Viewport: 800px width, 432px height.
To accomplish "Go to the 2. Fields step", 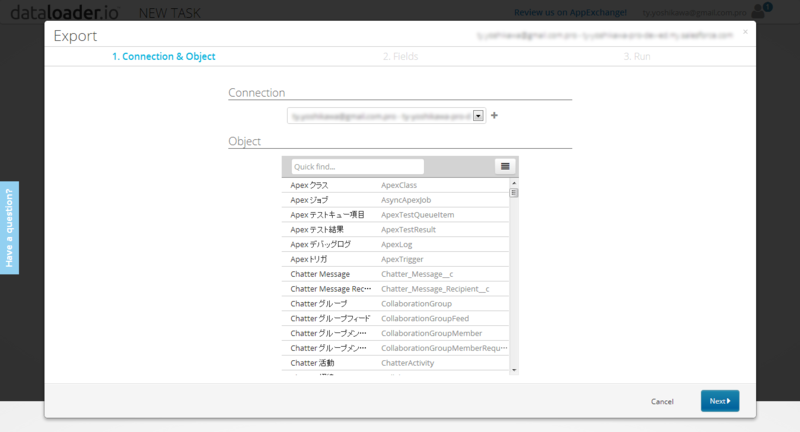I will point(401,56).
